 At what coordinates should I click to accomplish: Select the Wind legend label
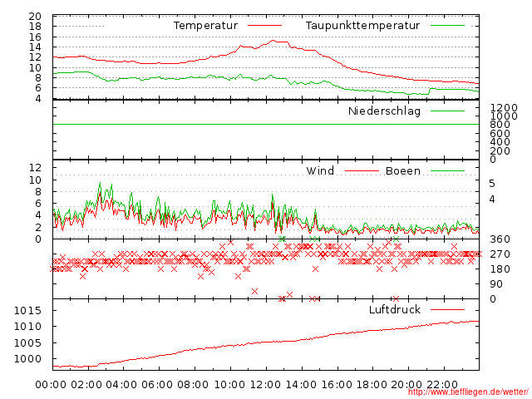click(320, 171)
